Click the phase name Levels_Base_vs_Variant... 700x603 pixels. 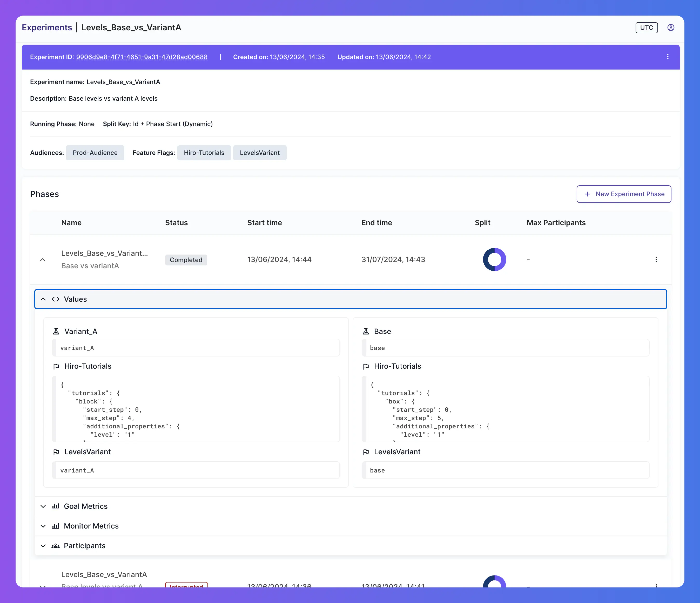point(104,253)
